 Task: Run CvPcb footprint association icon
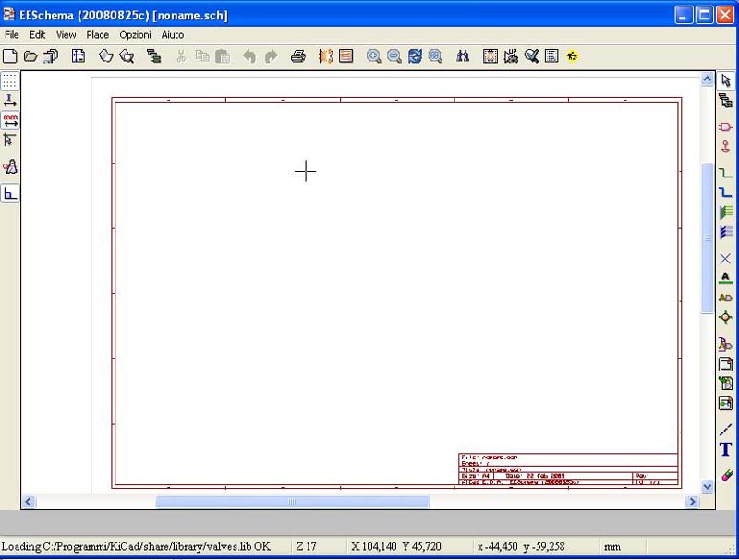click(326, 56)
